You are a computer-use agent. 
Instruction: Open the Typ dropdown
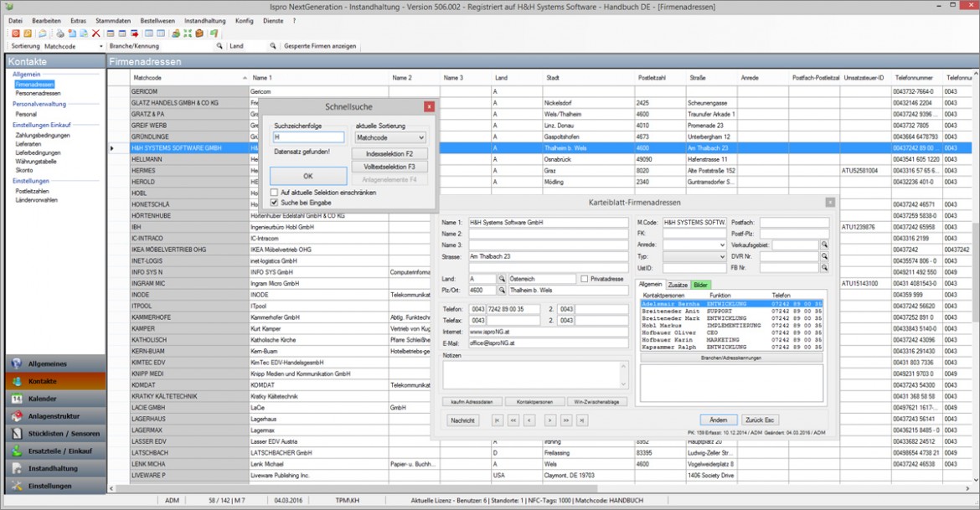(x=722, y=256)
